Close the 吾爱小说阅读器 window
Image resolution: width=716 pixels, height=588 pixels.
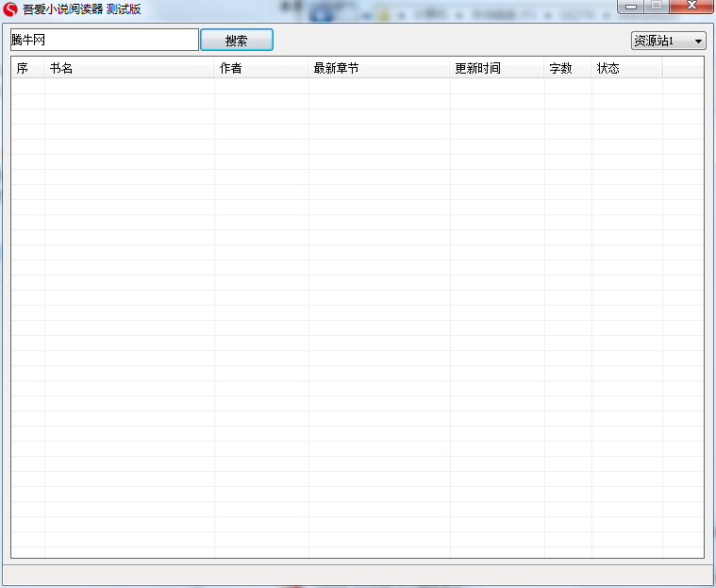click(x=691, y=7)
